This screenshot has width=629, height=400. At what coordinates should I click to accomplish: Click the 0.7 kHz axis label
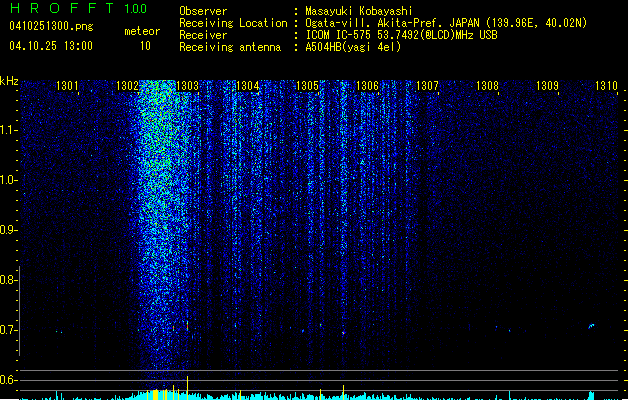pyautogui.click(x=8, y=330)
